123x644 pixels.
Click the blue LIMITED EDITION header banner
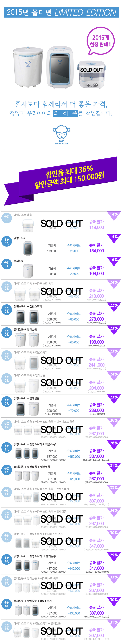coord(61,12)
